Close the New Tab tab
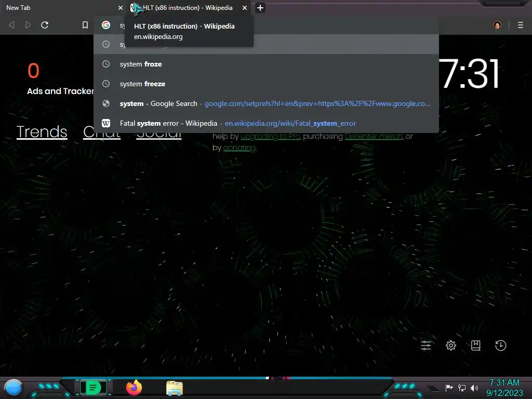 coord(121,8)
